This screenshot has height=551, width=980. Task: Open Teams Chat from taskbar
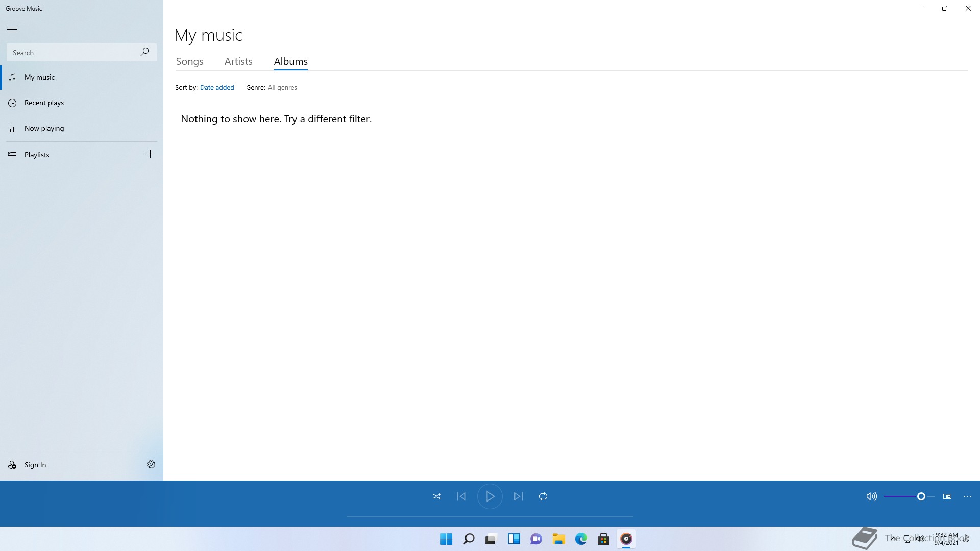536,539
